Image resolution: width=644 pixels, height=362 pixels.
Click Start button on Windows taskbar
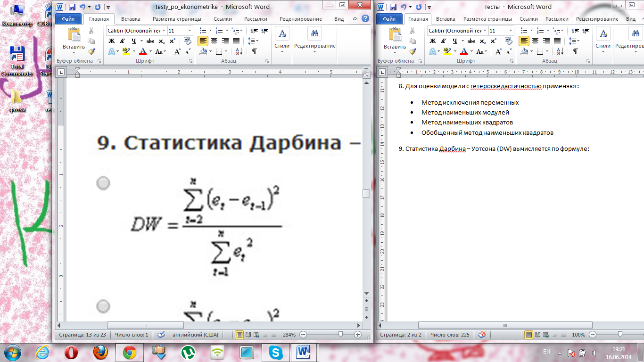point(12,352)
